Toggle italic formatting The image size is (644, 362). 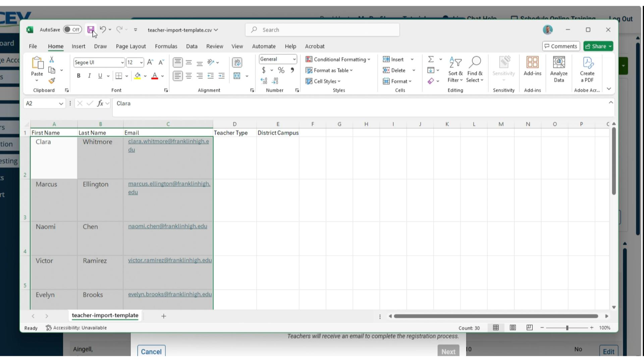pos(89,76)
